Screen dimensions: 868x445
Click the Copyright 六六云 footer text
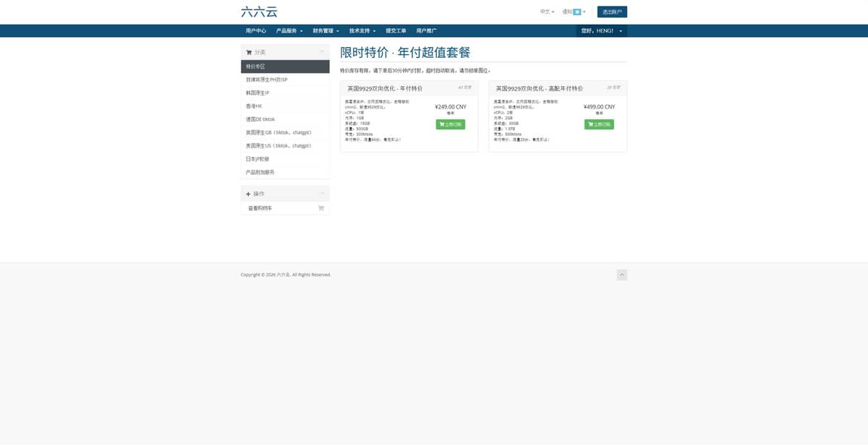coord(286,275)
